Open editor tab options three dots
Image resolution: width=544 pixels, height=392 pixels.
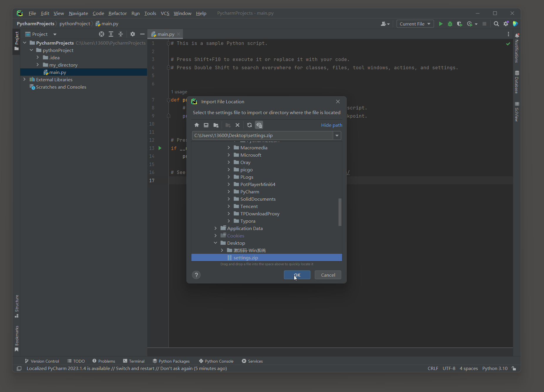pyautogui.click(x=508, y=34)
